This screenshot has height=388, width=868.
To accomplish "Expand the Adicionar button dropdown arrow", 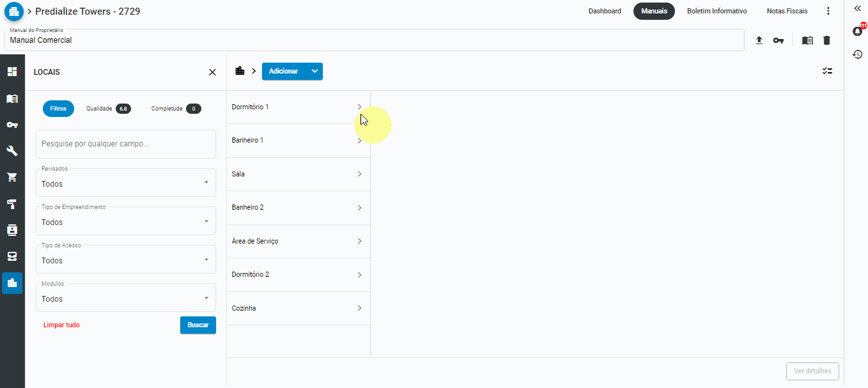I will click(x=314, y=72).
